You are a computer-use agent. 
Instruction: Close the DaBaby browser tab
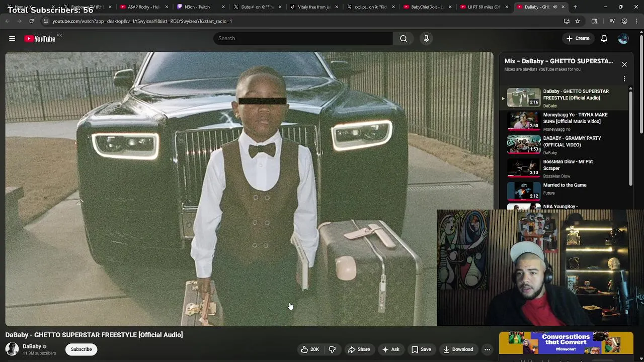coord(563,7)
